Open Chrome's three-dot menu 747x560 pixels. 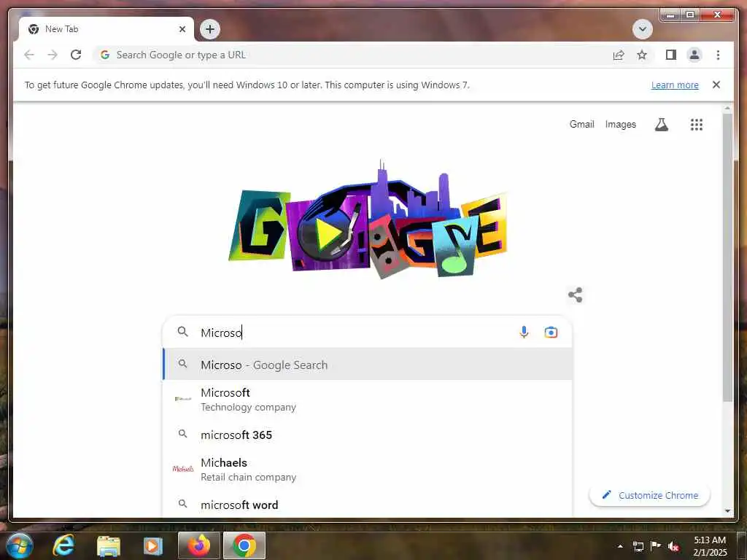(718, 55)
